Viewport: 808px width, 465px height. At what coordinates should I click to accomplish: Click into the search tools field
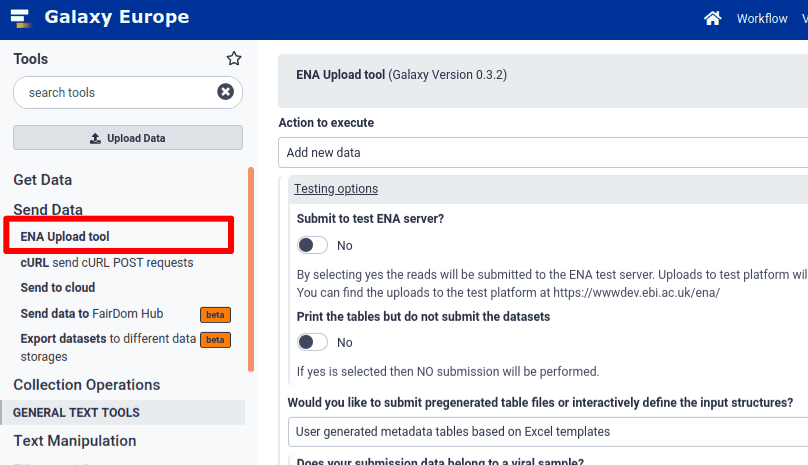(115, 92)
